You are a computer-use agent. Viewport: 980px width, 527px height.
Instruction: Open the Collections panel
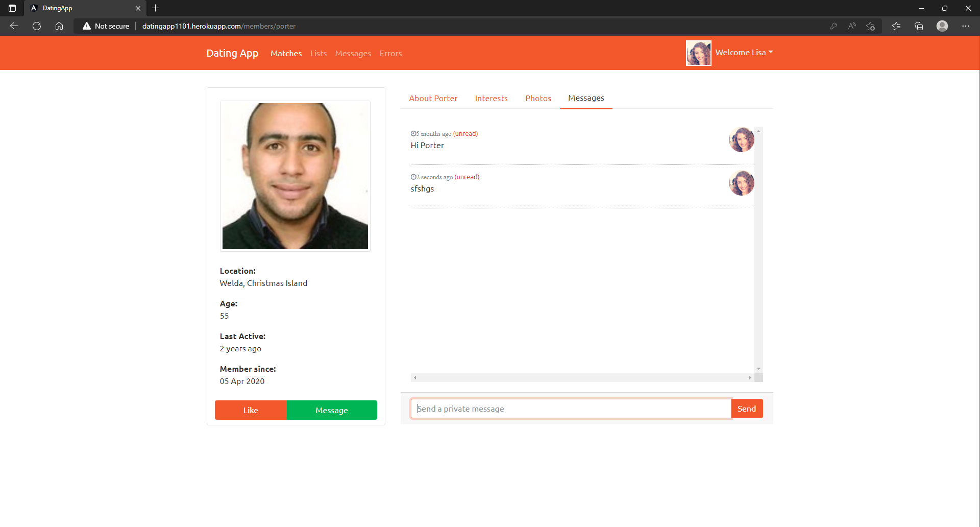[x=919, y=26]
